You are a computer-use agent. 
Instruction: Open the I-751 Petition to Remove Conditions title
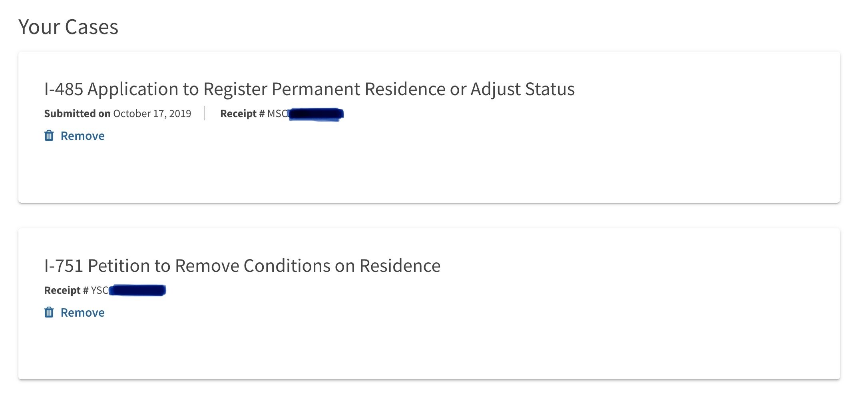[x=242, y=265]
